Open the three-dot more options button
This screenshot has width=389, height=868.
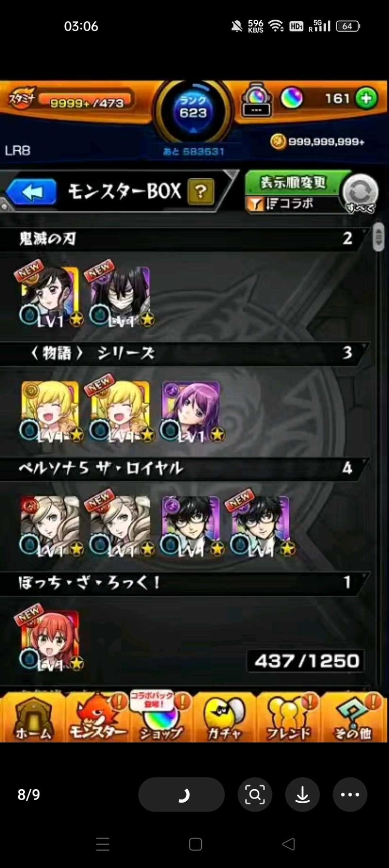350,794
